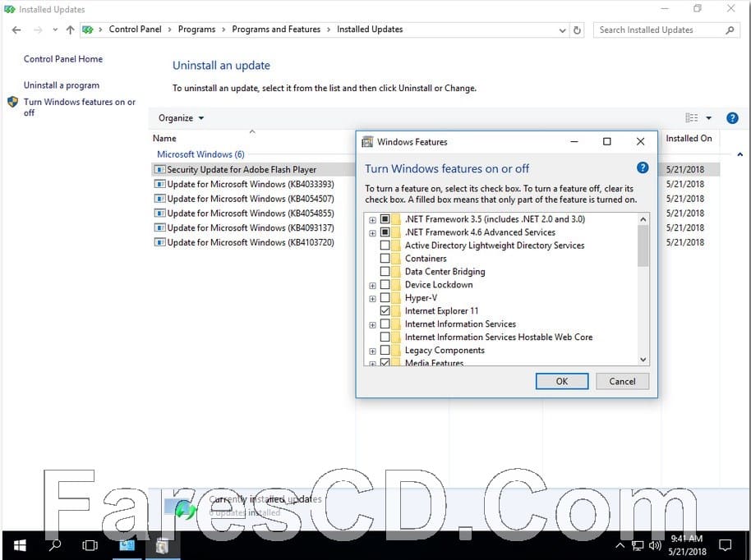
Task: Open the view options icon
Action: 691,117
